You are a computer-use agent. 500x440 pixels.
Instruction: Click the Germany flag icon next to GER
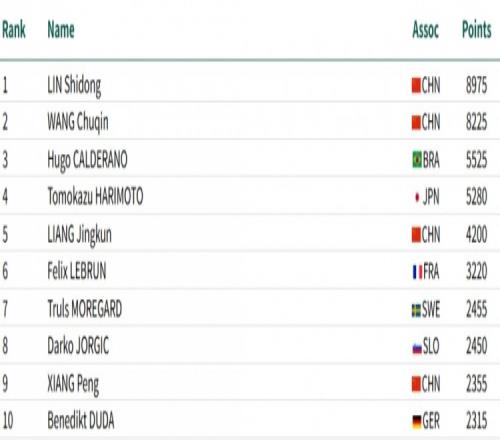pyautogui.click(x=417, y=421)
